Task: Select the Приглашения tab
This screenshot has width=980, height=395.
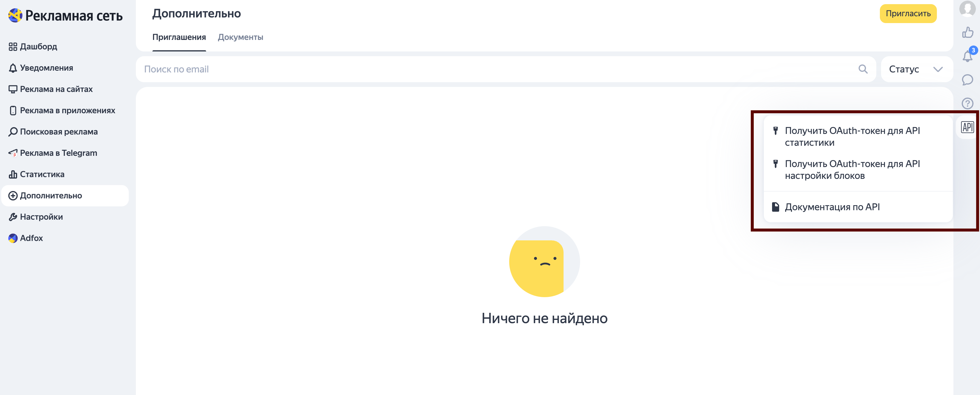Action: click(179, 37)
